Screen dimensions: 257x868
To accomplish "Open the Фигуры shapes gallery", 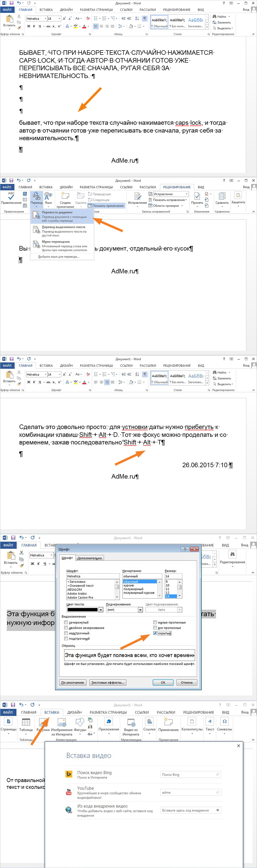I will point(80,724).
